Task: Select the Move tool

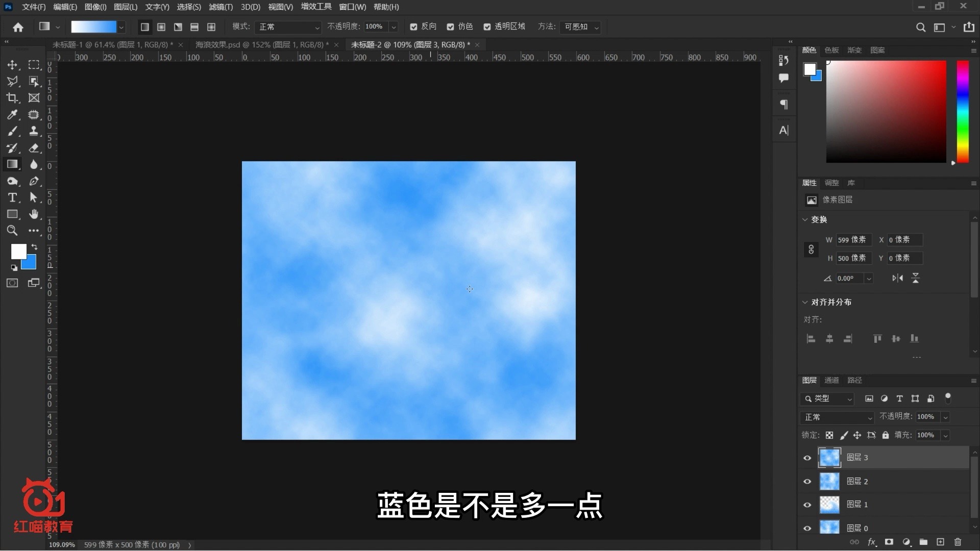Action: pyautogui.click(x=12, y=65)
